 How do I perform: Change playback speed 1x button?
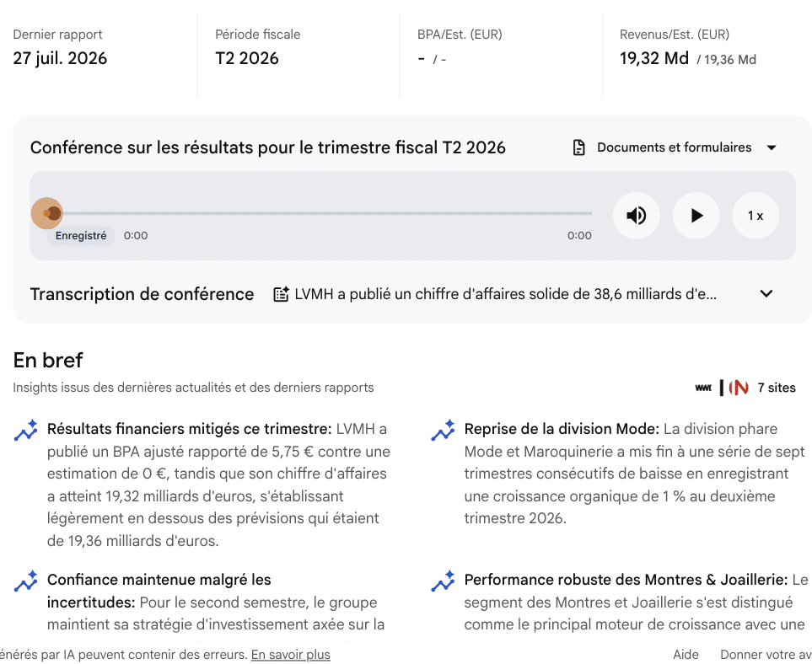(756, 216)
